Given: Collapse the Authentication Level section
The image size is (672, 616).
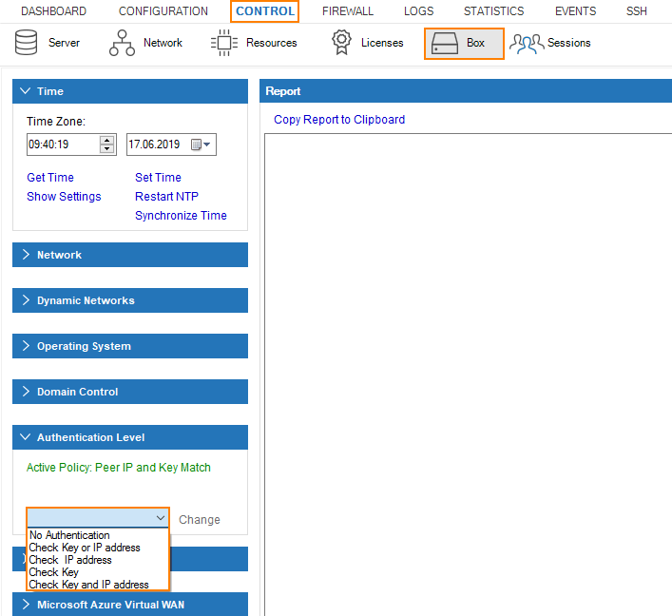Looking at the screenshot, I should click(130, 437).
